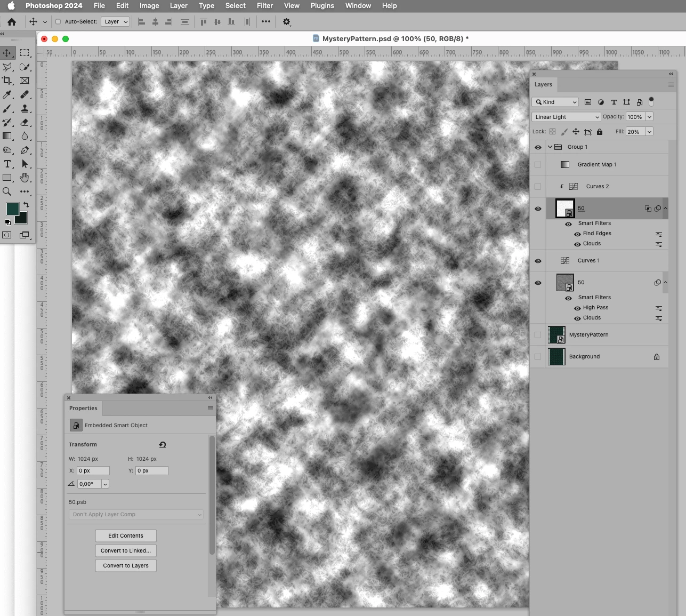Click Convert to Linked button

pos(126,550)
